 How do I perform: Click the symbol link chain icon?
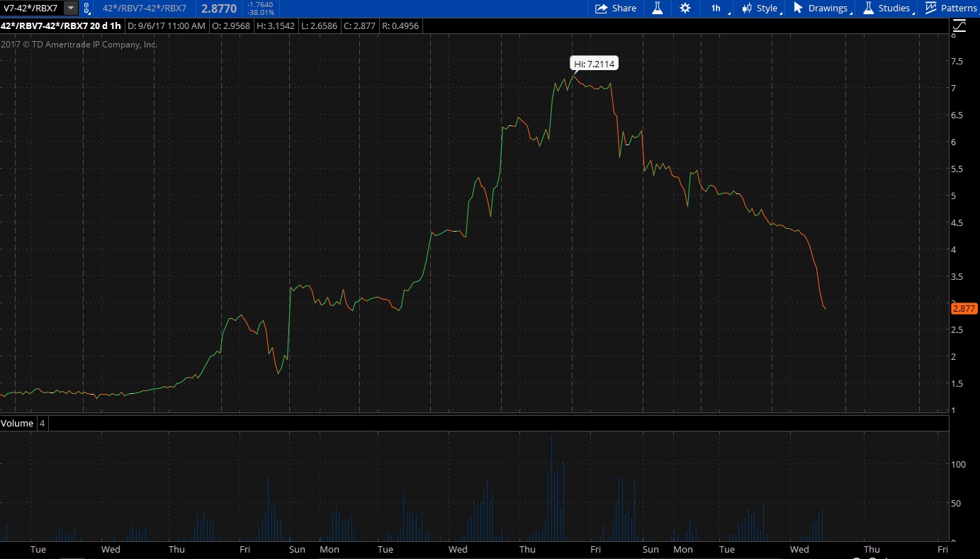point(86,9)
